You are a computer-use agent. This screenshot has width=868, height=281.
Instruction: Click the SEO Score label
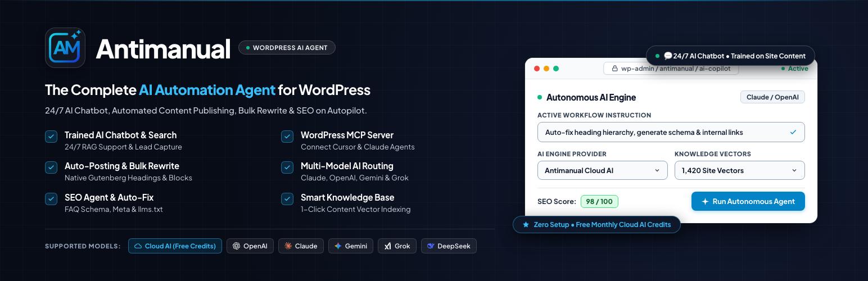[x=557, y=201]
